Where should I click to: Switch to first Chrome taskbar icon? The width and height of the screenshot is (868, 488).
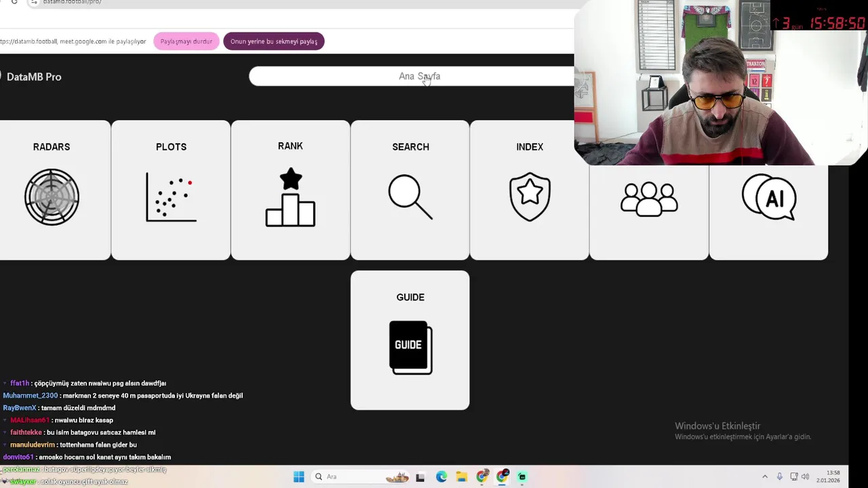pyautogui.click(x=481, y=476)
